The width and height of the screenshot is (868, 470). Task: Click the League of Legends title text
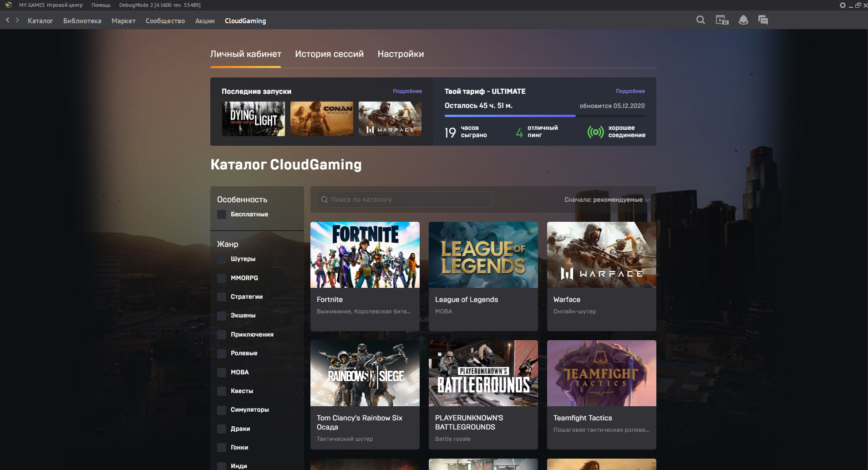point(467,300)
